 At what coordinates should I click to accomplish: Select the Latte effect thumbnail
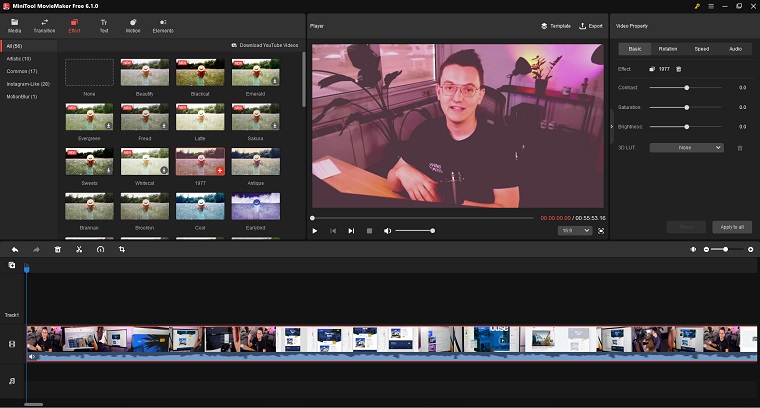pyautogui.click(x=200, y=117)
